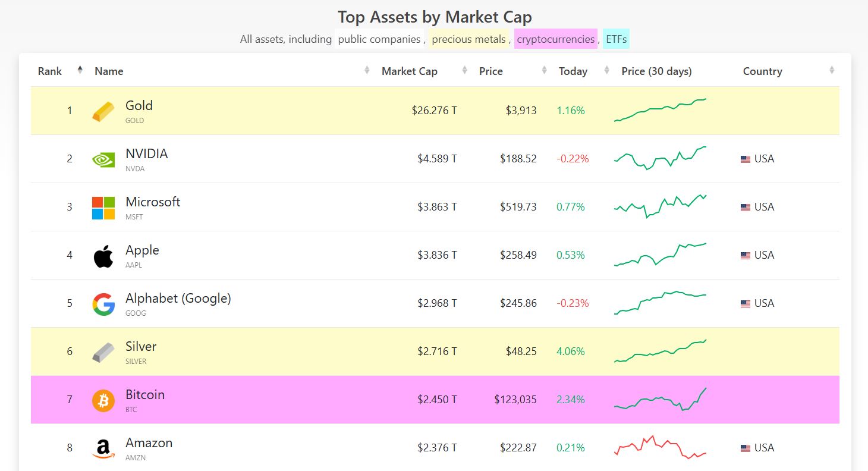Open the Alphabet (Google) asset link
Viewport: 868px width, 471px height.
(178, 299)
